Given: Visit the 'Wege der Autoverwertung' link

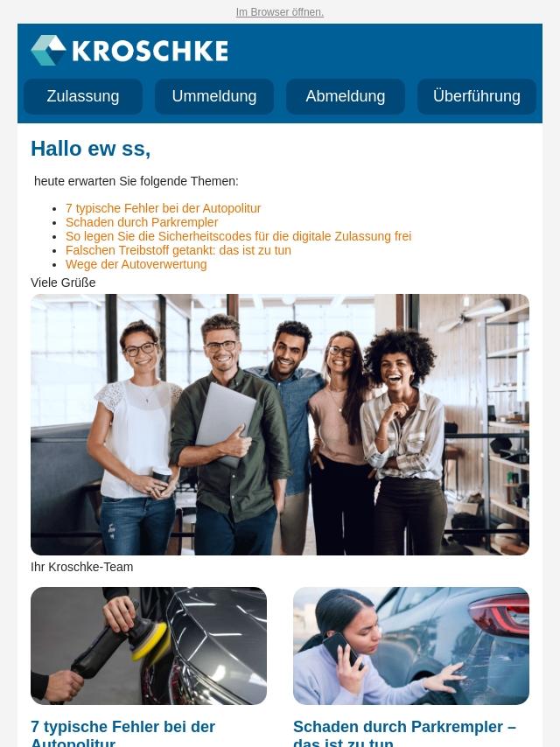Looking at the screenshot, I should pyautogui.click(x=136, y=264).
